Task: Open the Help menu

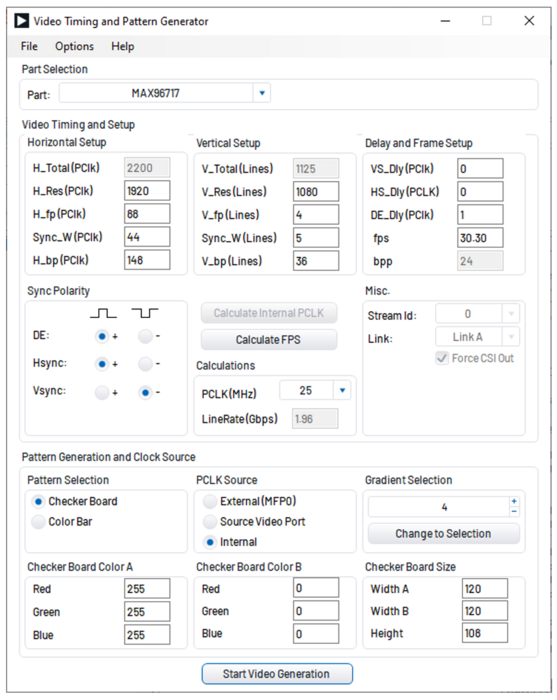Action: 123,46
